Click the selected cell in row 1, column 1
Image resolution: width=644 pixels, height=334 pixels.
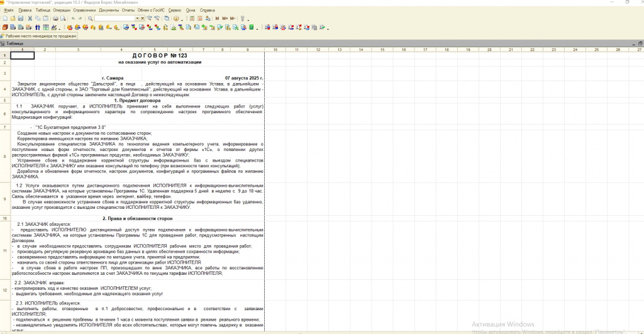click(22, 55)
